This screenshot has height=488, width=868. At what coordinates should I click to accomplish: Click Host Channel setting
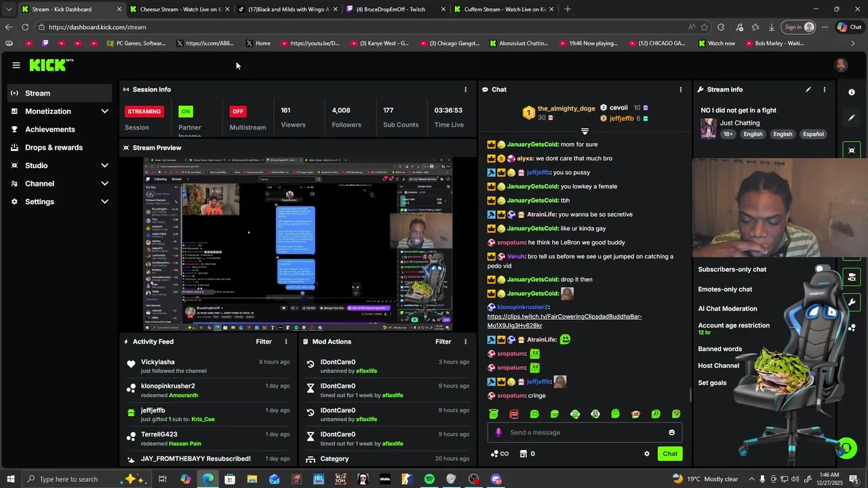click(718, 366)
